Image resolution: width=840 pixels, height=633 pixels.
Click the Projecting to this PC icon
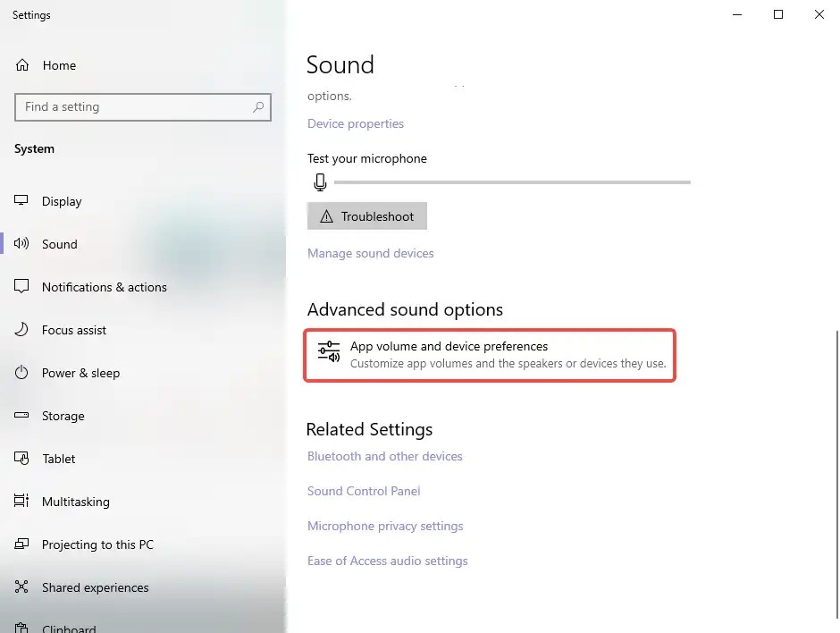pyautogui.click(x=21, y=544)
